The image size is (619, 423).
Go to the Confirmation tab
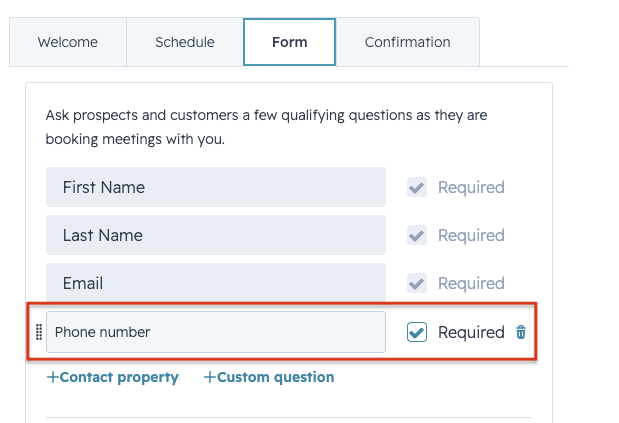407,42
